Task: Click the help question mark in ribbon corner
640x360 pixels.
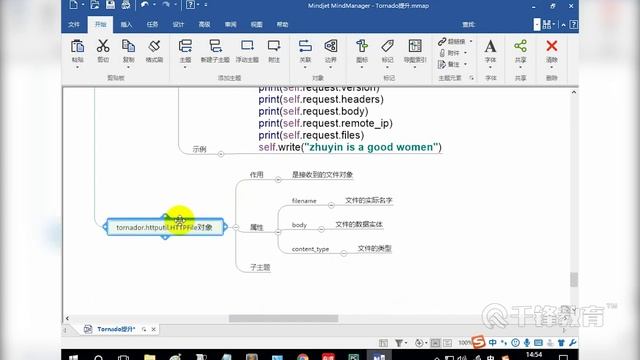Action: [x=573, y=24]
